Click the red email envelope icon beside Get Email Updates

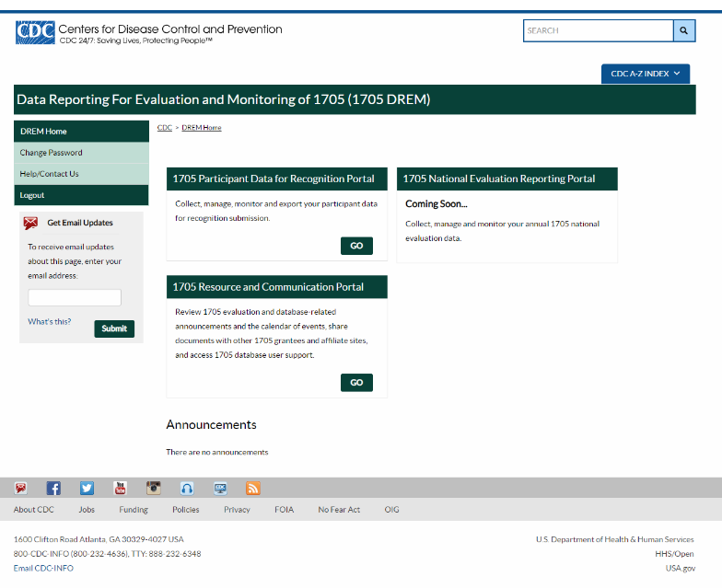(31, 223)
